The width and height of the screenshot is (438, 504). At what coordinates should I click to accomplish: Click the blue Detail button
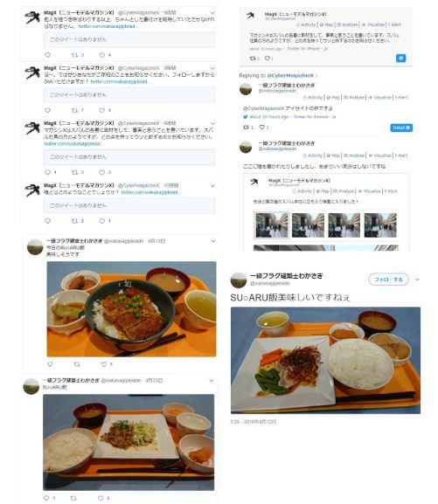401,128
